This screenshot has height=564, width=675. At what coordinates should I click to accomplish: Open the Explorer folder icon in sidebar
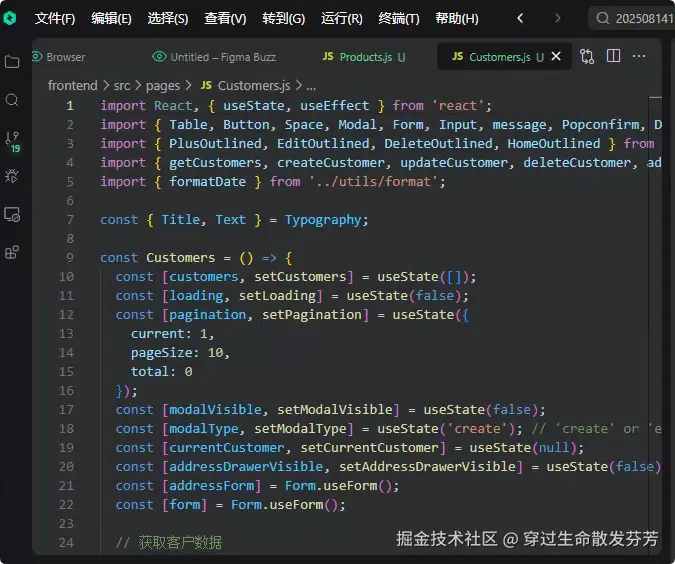tap(12, 62)
